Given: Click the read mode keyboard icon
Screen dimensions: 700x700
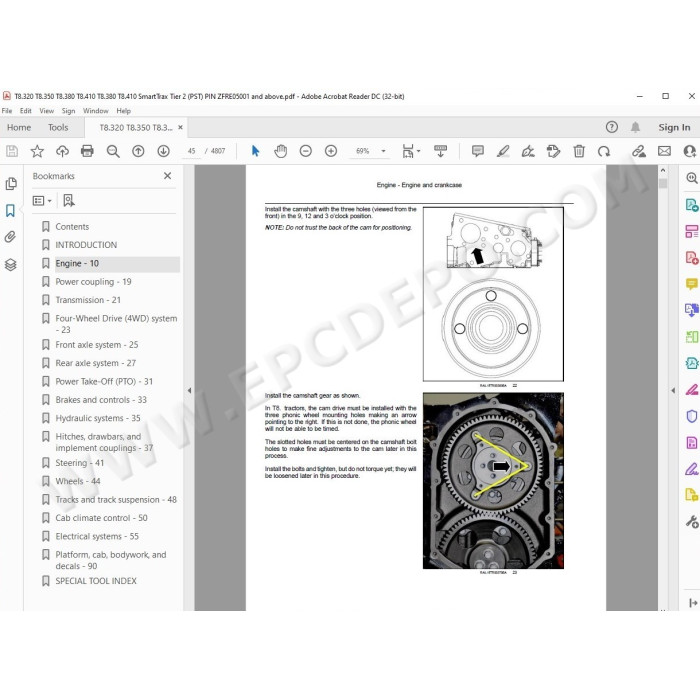Looking at the screenshot, I should pos(440,151).
